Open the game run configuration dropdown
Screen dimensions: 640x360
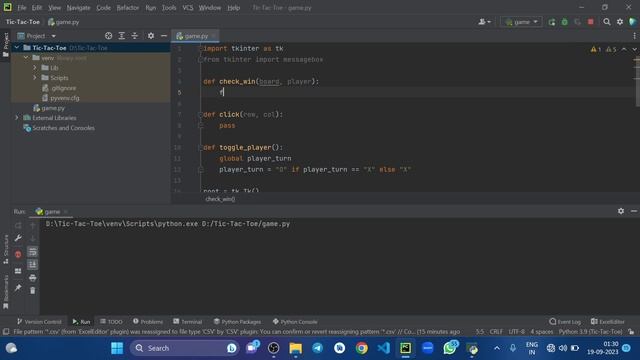coord(522,22)
